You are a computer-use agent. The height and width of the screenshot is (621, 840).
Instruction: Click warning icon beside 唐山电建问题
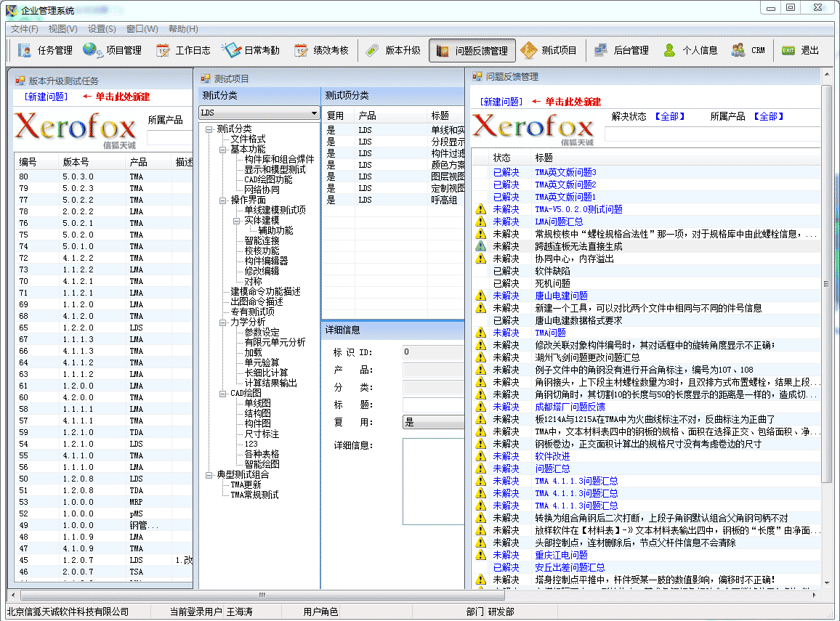(480, 296)
